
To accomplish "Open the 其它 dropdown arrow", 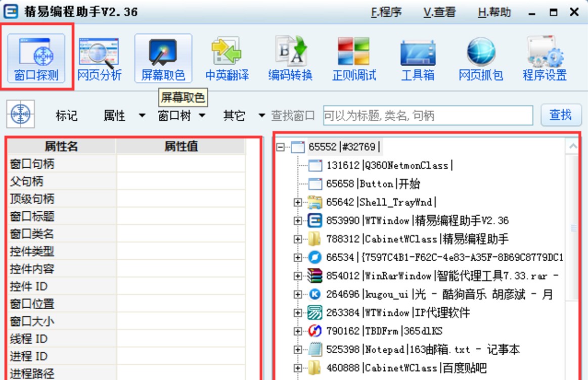I will coord(262,115).
